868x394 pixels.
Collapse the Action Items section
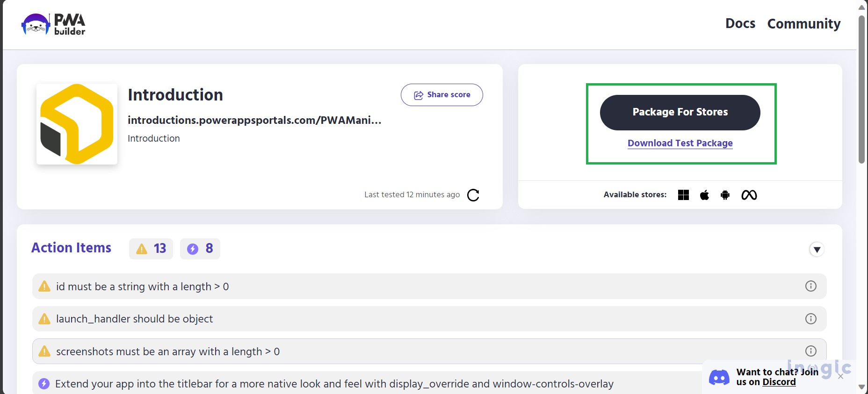pyautogui.click(x=817, y=250)
